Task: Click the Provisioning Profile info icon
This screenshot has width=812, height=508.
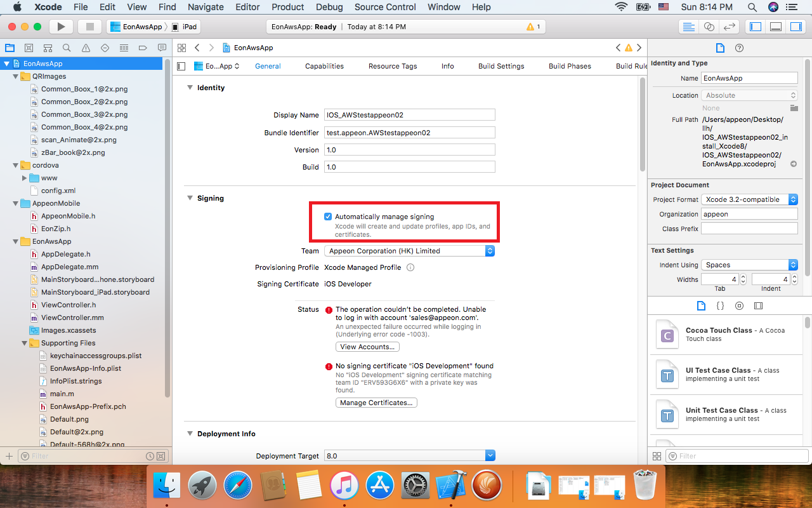Action: tap(410, 267)
